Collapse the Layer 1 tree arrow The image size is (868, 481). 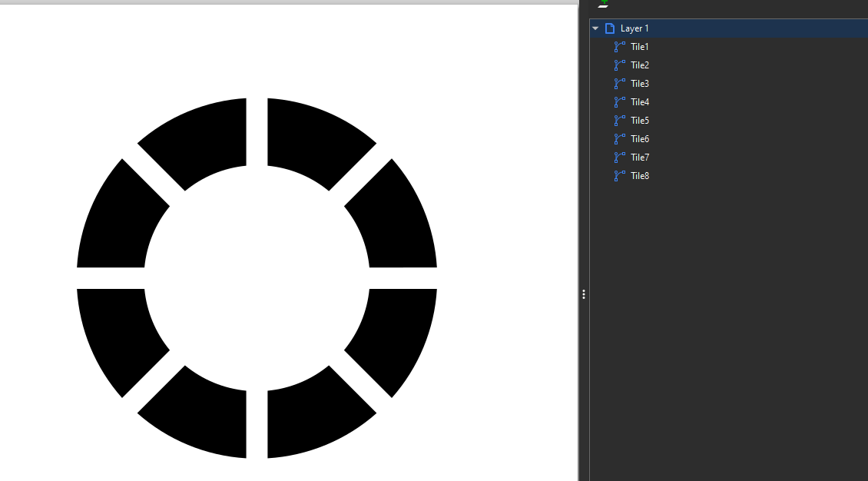pos(595,28)
